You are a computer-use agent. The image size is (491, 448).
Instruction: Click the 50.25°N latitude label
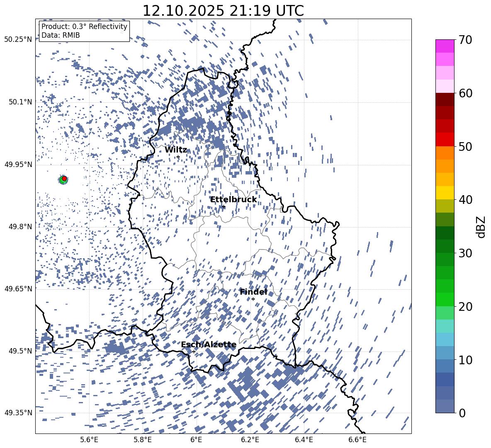pyautogui.click(x=18, y=40)
